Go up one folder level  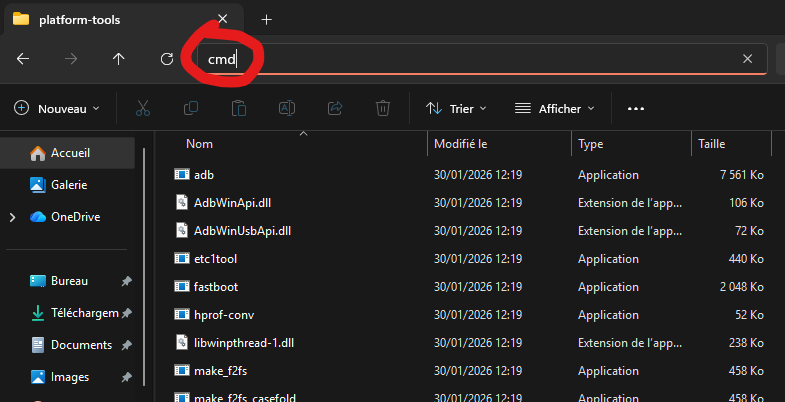click(x=118, y=59)
